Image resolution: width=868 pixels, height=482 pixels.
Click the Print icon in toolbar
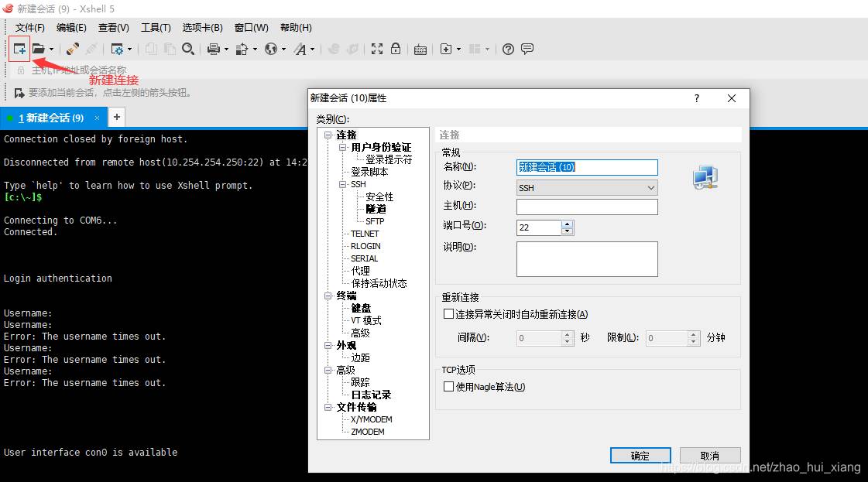213,50
